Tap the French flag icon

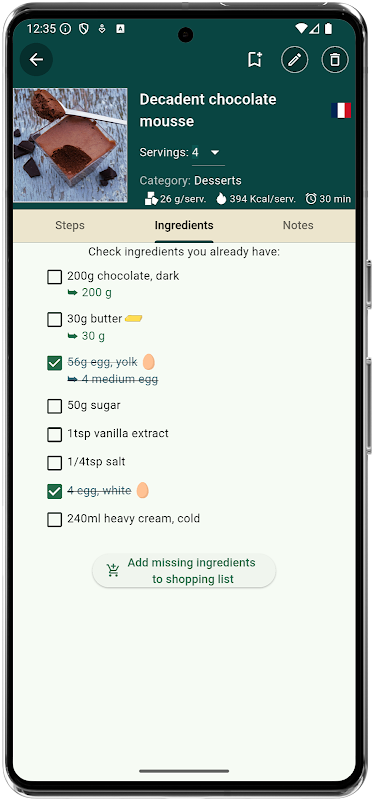click(341, 110)
